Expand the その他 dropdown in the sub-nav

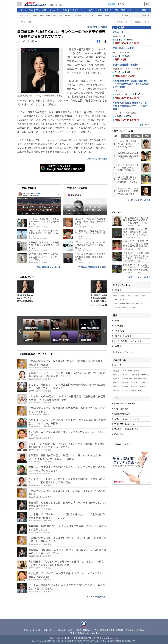point(145,15)
